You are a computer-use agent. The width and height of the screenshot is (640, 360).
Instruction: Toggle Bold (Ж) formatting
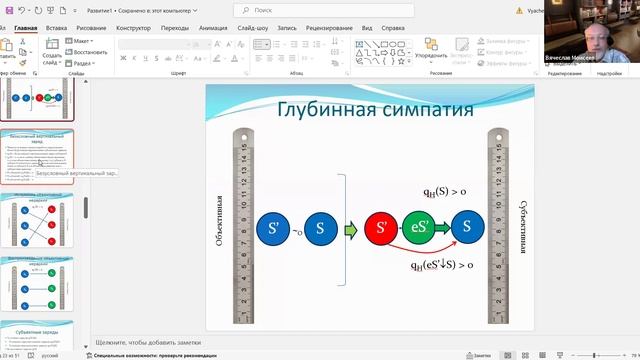pos(123,59)
